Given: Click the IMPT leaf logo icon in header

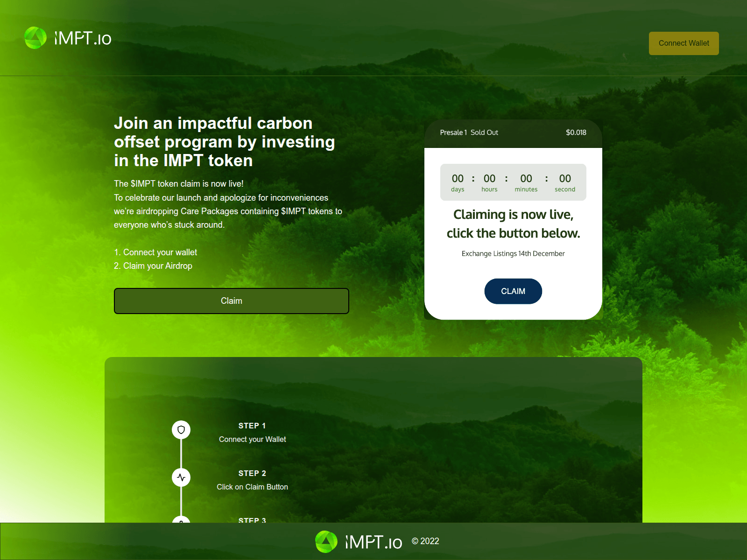Looking at the screenshot, I should click(x=35, y=38).
